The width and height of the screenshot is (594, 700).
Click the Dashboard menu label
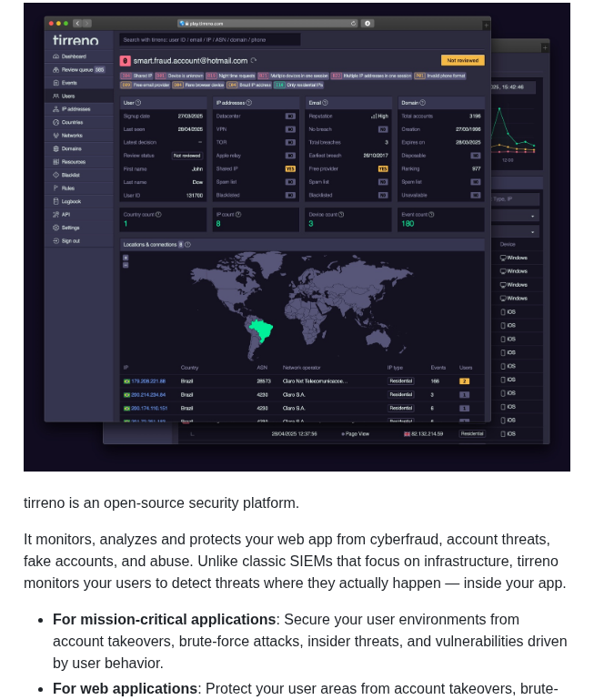(74, 56)
